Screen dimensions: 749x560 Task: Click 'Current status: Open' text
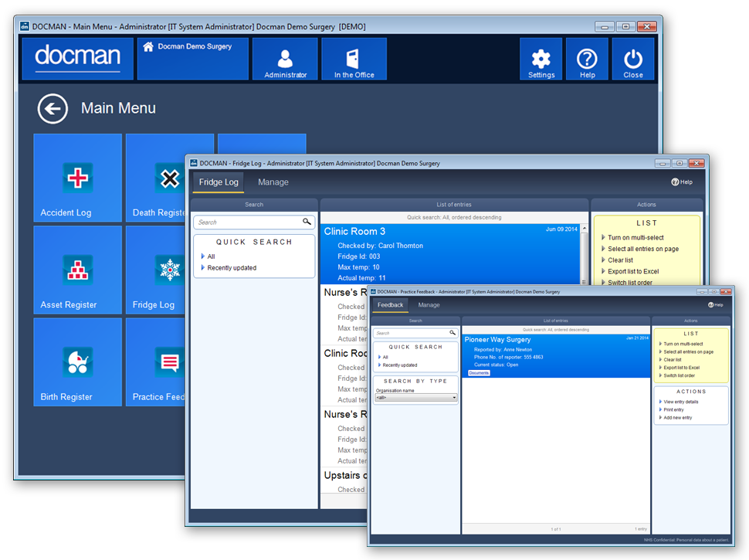coord(496,365)
